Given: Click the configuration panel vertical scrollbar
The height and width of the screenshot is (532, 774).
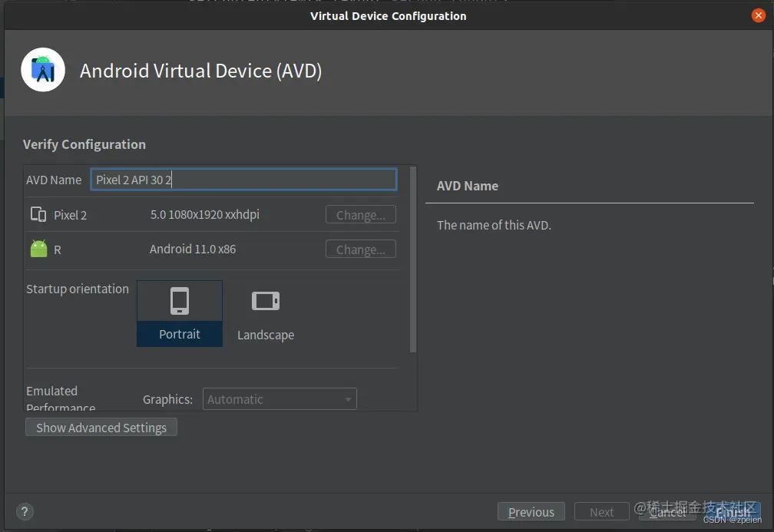Looking at the screenshot, I should [x=413, y=259].
